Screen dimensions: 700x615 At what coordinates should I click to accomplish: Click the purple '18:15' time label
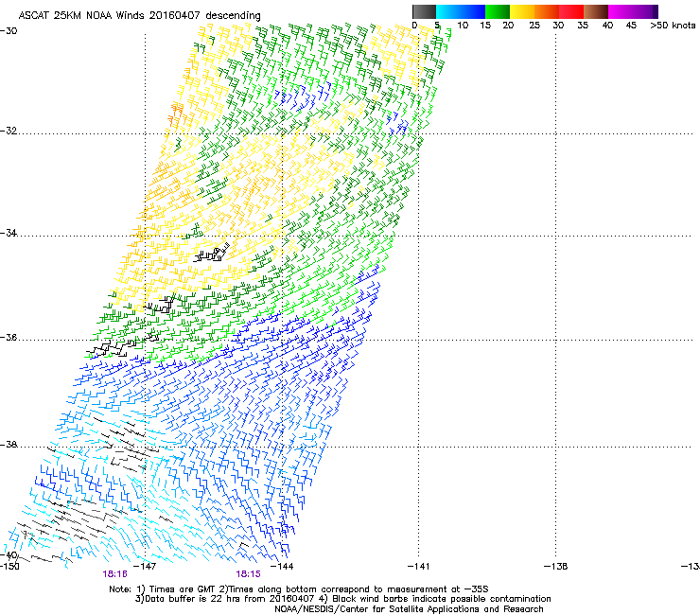(x=248, y=574)
